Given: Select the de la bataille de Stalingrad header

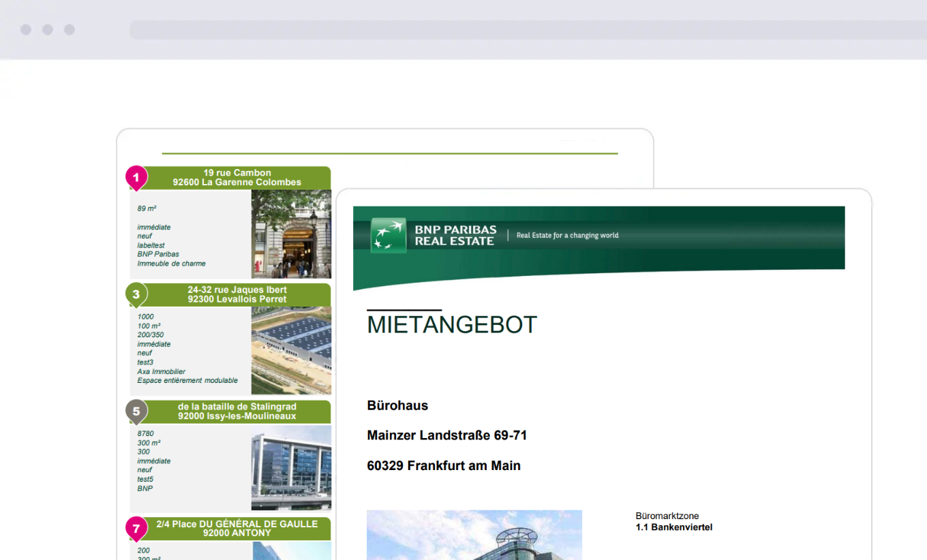Looking at the screenshot, I should tap(237, 411).
